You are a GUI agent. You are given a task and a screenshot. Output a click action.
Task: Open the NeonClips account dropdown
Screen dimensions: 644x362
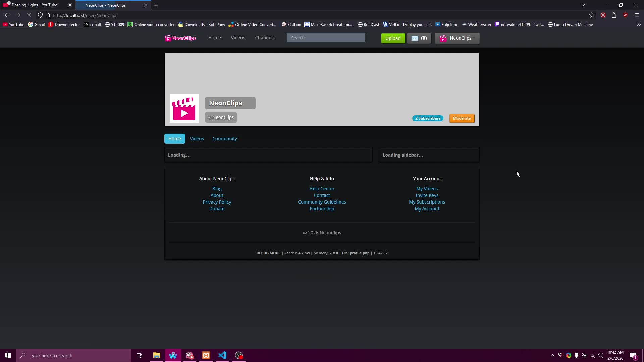tap(457, 38)
